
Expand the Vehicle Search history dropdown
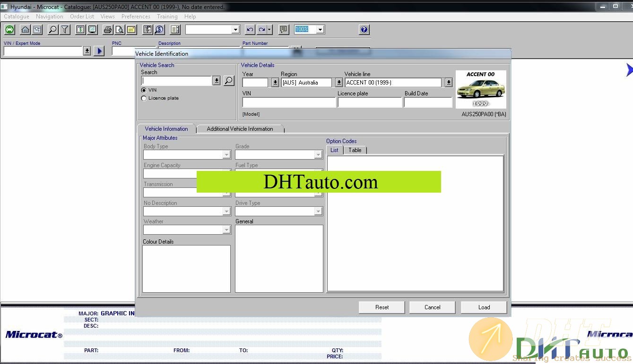[217, 81]
